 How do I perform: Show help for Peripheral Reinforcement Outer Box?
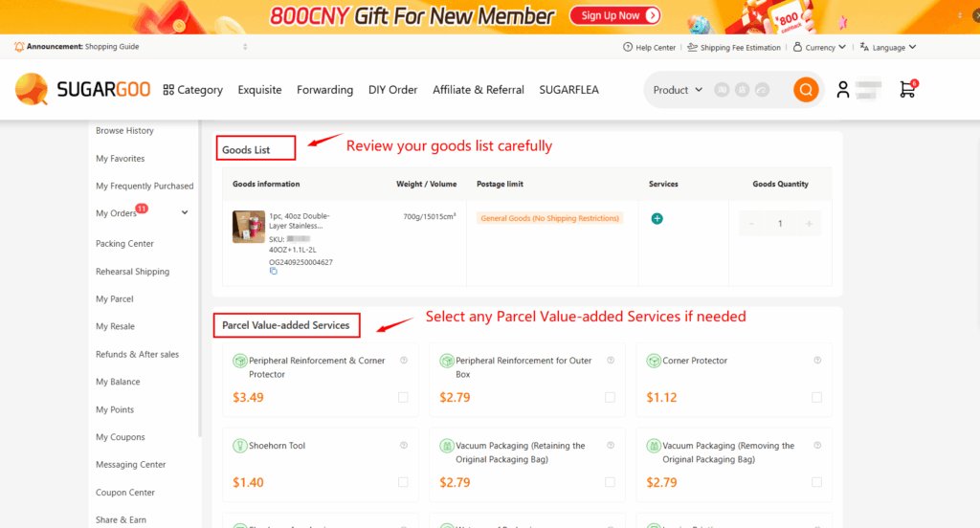[x=611, y=361]
